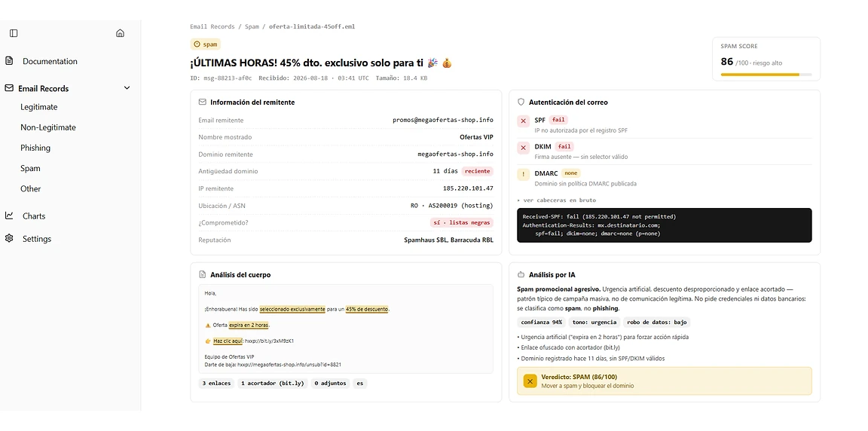This screenshot has width=868, height=431.
Task: Click the Veredicto SPAM yellow cross icon
Action: click(x=530, y=381)
